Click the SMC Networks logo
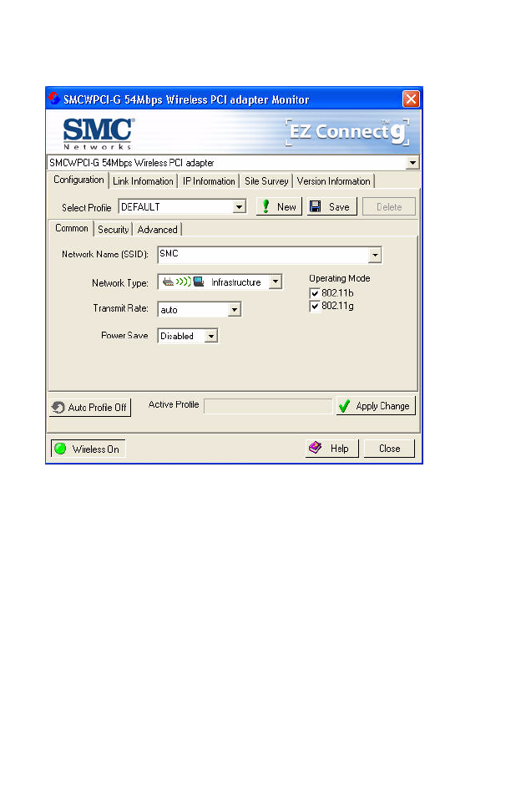This screenshot has width=526, height=812. [x=98, y=134]
